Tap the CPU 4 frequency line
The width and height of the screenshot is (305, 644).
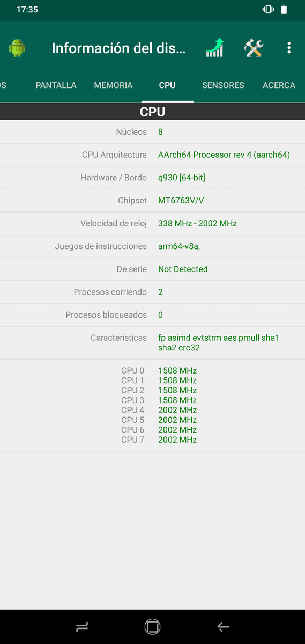159,410
